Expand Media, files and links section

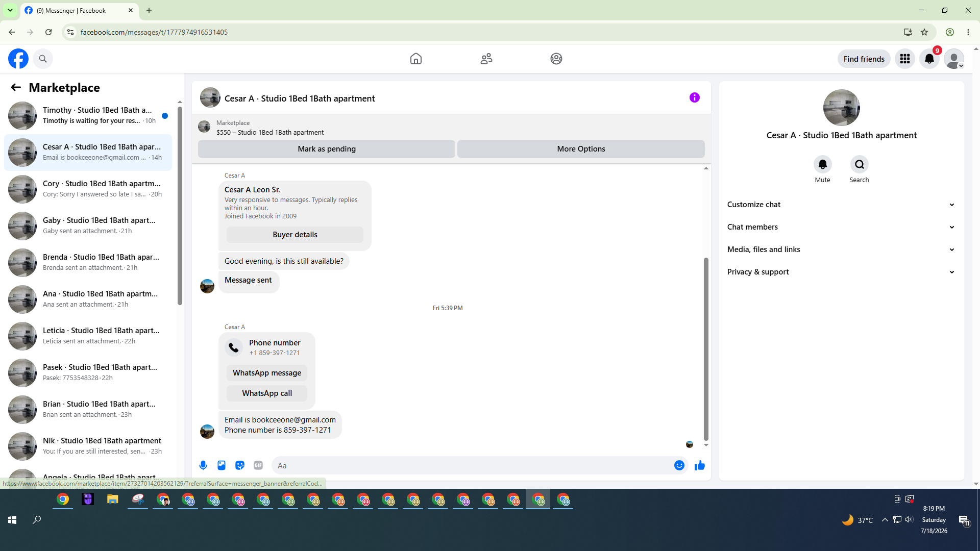tap(841, 249)
